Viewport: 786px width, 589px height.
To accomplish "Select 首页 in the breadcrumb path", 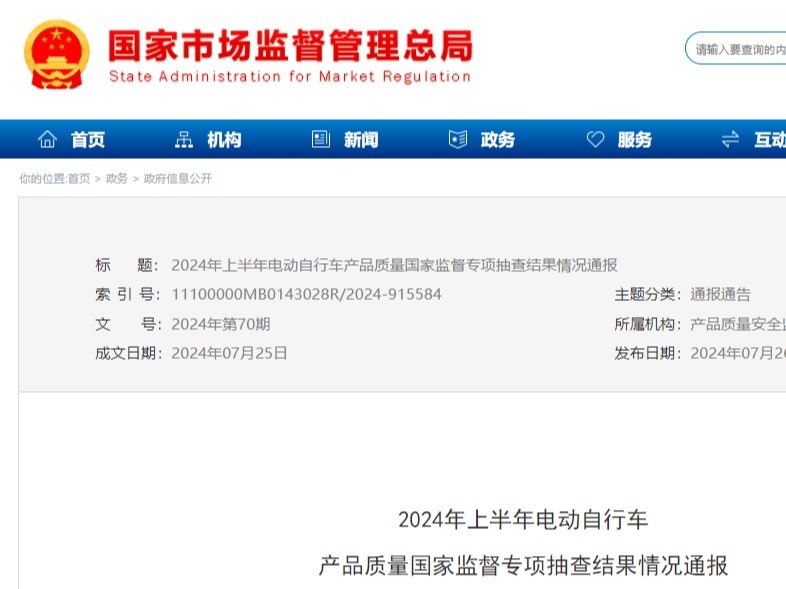I will [79, 179].
